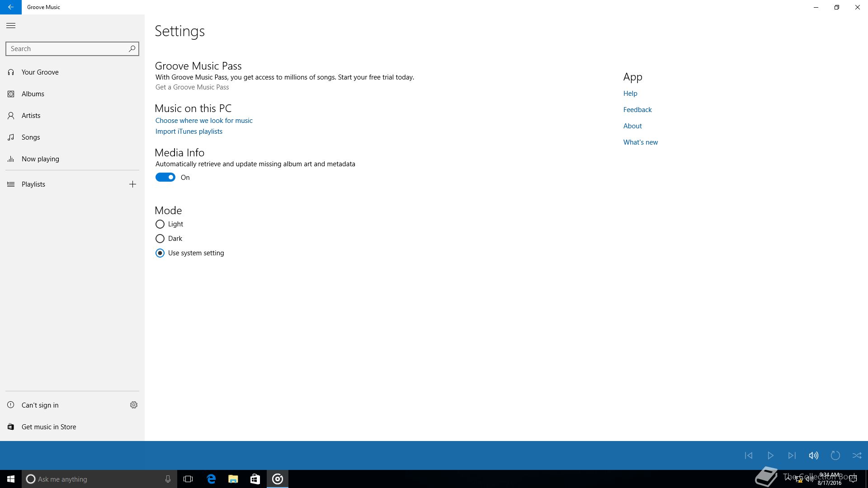Open the Windows Start menu
This screenshot has width=868, height=488.
pyautogui.click(x=11, y=479)
